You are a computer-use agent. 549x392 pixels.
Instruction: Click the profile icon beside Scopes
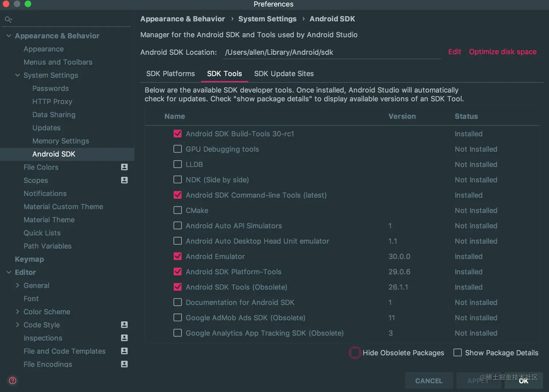tap(124, 180)
